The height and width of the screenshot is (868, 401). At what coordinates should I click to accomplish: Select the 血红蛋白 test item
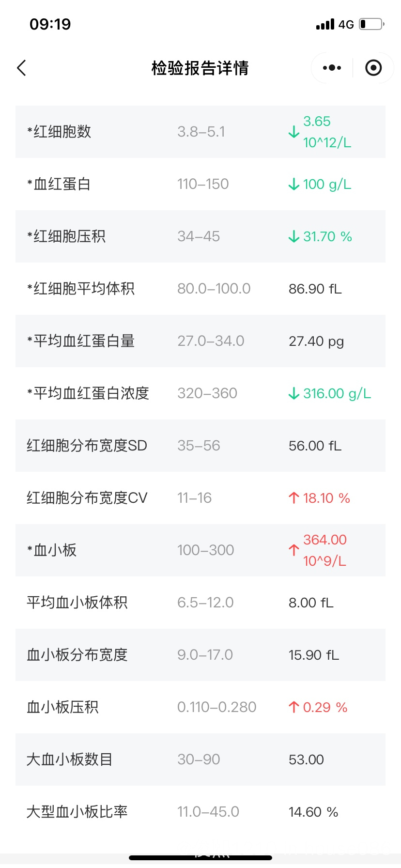click(x=59, y=184)
